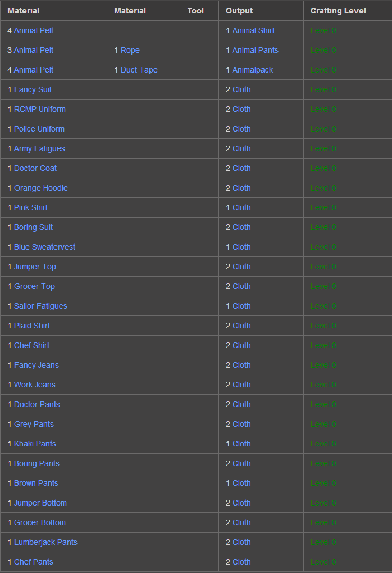
Task: Open the Cloth link in the Doctor Coat row
Action: tap(241, 169)
